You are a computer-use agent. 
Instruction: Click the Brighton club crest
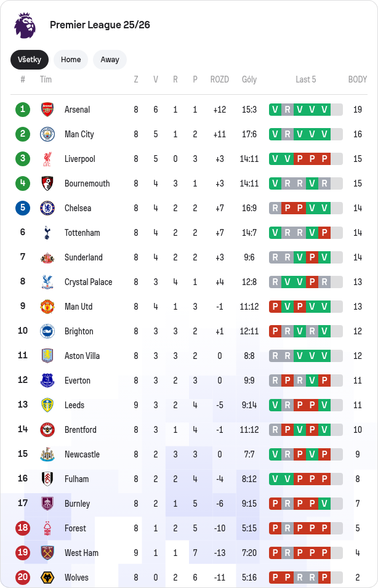(47, 331)
